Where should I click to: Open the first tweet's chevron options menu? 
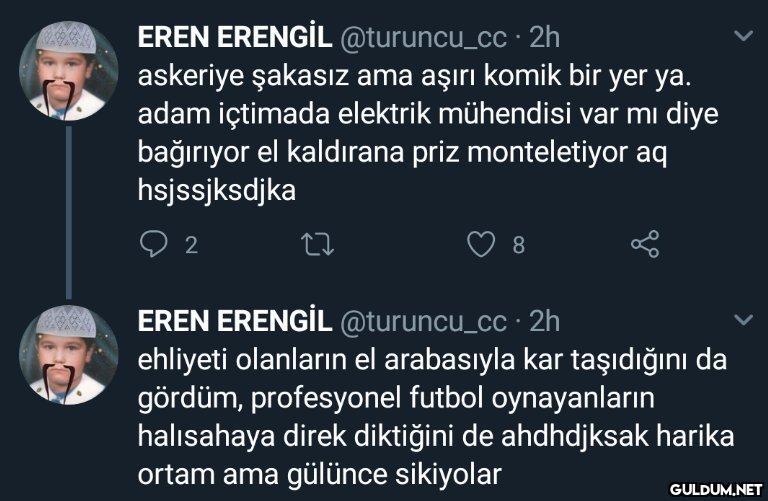point(742,36)
